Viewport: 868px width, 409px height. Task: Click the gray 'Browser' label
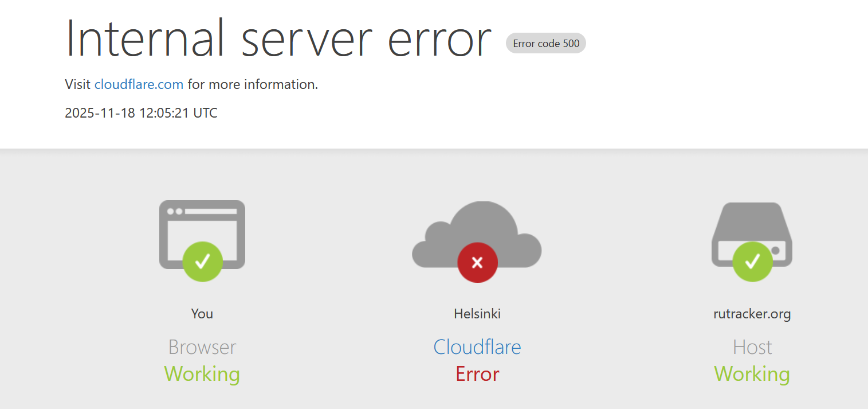[202, 347]
